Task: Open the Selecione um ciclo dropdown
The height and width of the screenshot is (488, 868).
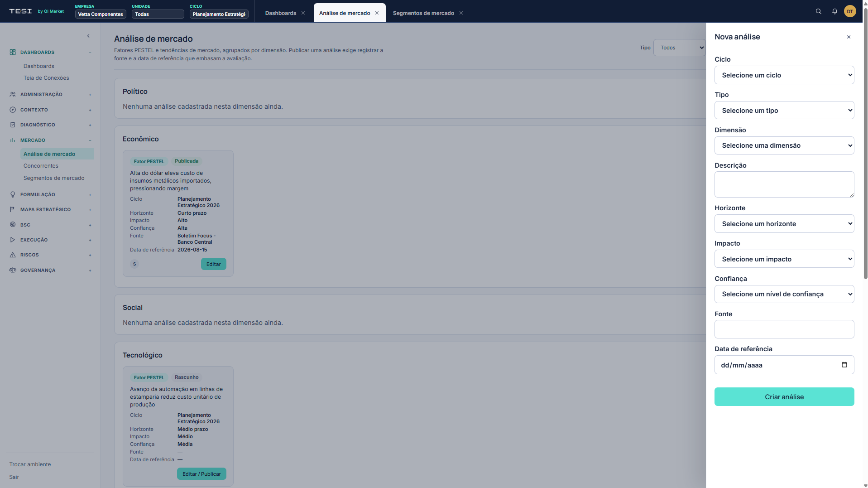Action: point(784,75)
